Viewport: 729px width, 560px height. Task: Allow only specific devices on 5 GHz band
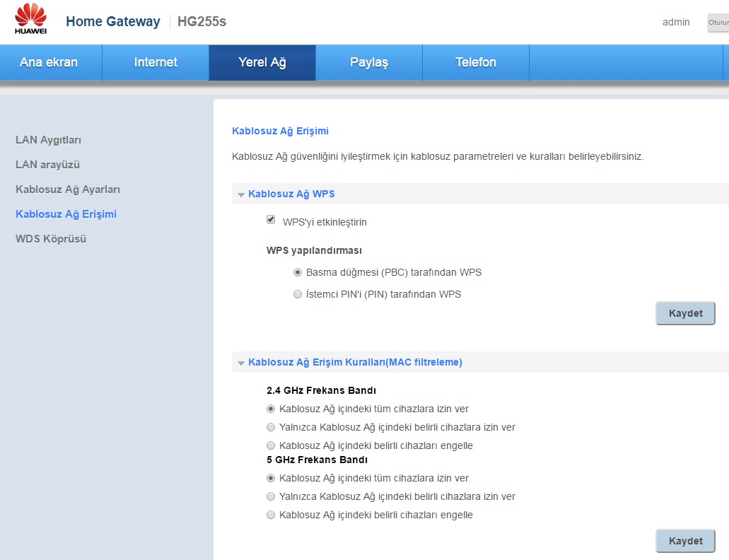coord(271,496)
